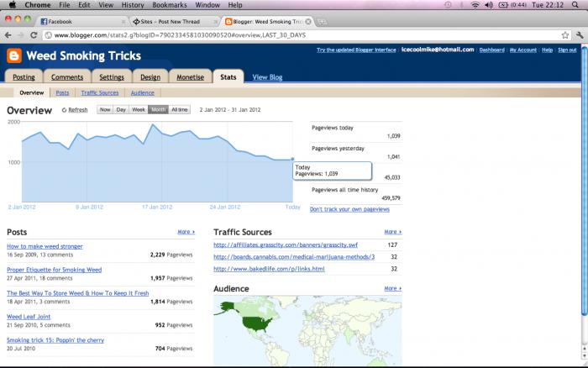Select the Overview sub-tab
Image resolution: width=588 pixels, height=368 pixels.
[32, 92]
